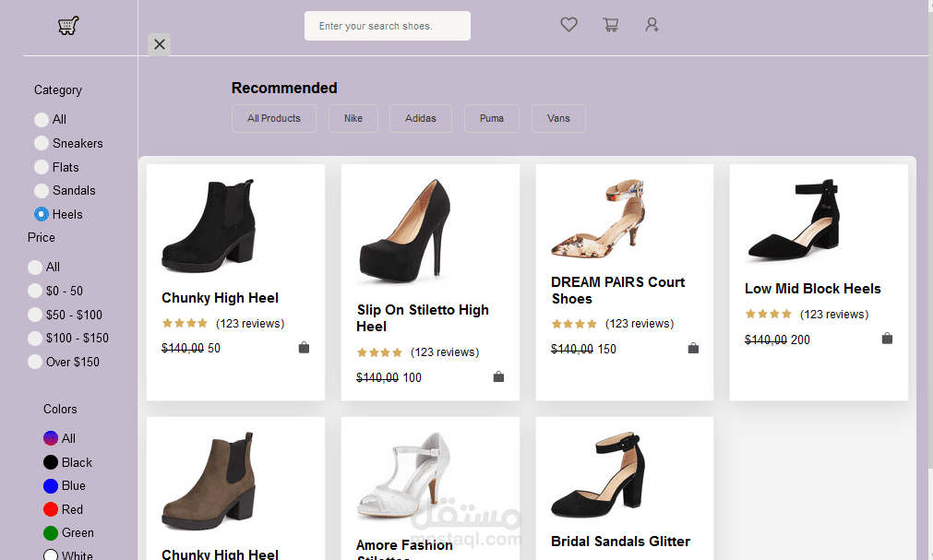
Task: Filter recommended by Vans
Action: 558,118
